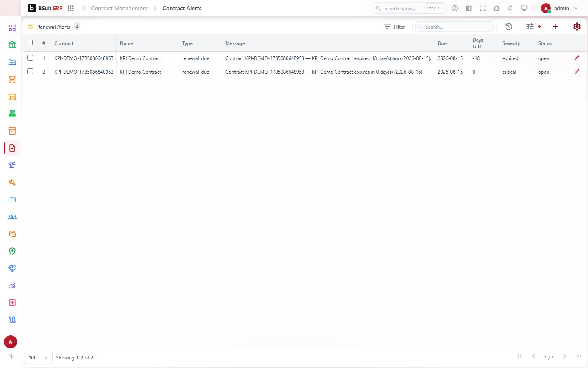Open the red gear settings icon
Screen dimensions: 588x368
coord(577,27)
